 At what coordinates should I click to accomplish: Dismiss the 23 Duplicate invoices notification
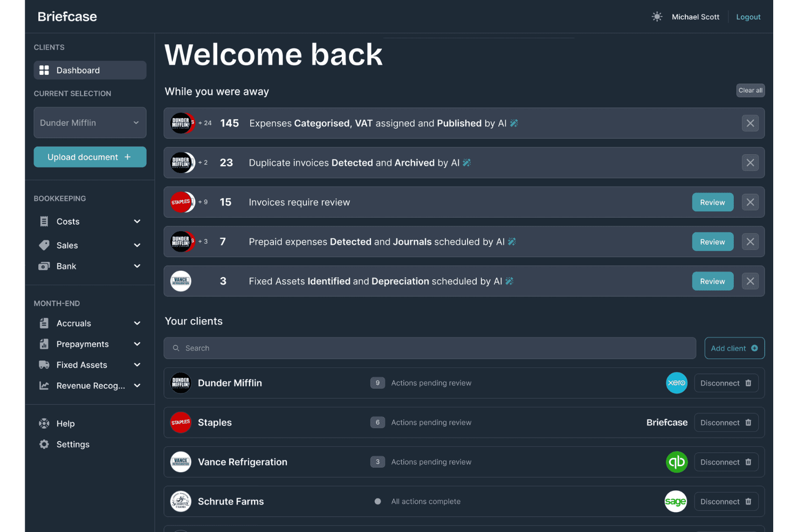point(750,163)
